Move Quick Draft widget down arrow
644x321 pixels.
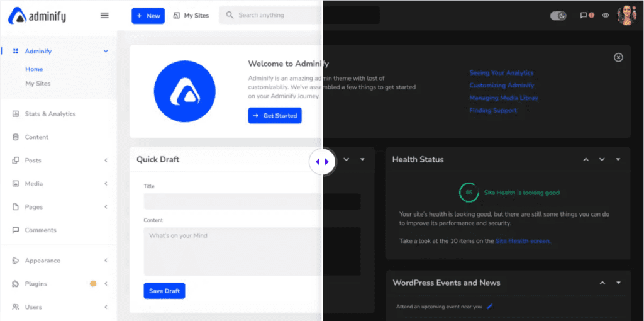tap(347, 159)
